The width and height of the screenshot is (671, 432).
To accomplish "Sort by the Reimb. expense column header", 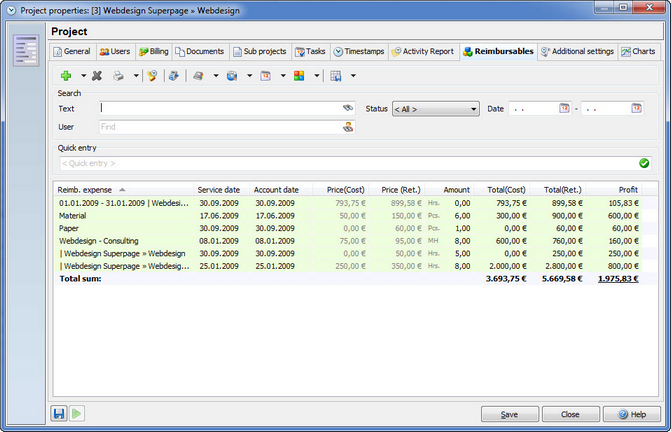I will pos(124,189).
